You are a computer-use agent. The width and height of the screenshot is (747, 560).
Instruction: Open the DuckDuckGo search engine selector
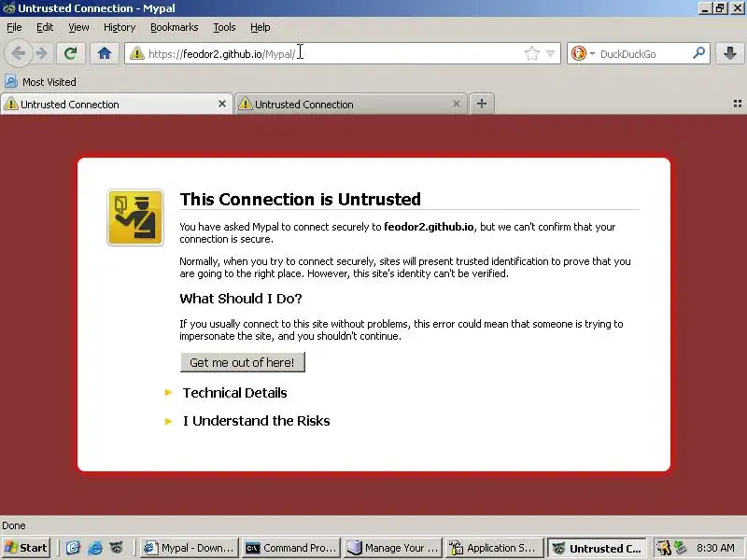point(583,53)
